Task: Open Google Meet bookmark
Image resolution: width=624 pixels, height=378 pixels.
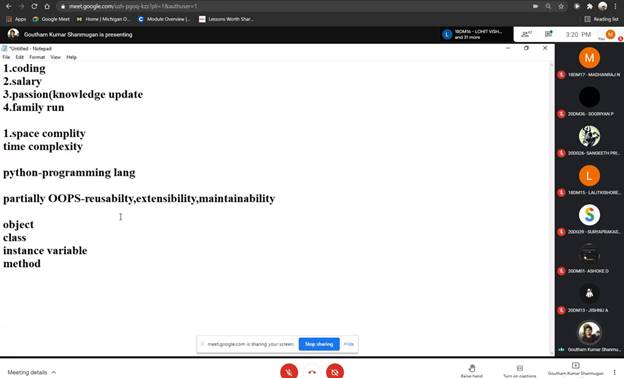Action: (x=51, y=19)
